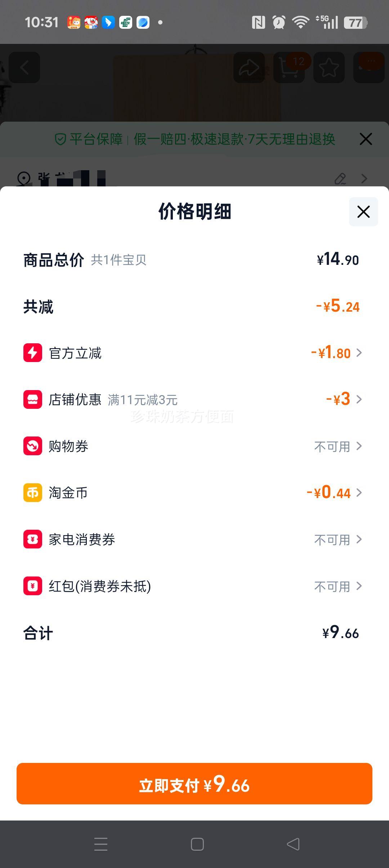Image resolution: width=389 pixels, height=868 pixels.
Task: Tap the edit address pencil icon
Action: click(x=340, y=178)
